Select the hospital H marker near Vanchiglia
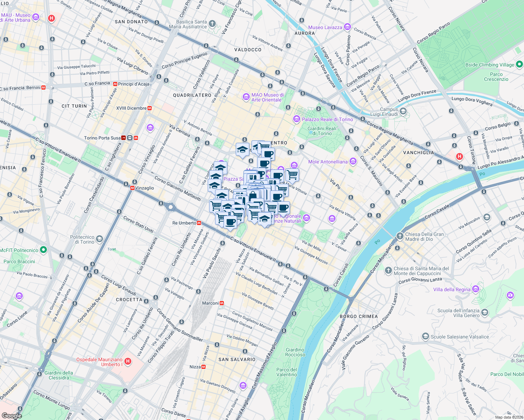The height and width of the screenshot is (420, 524). 459,156
